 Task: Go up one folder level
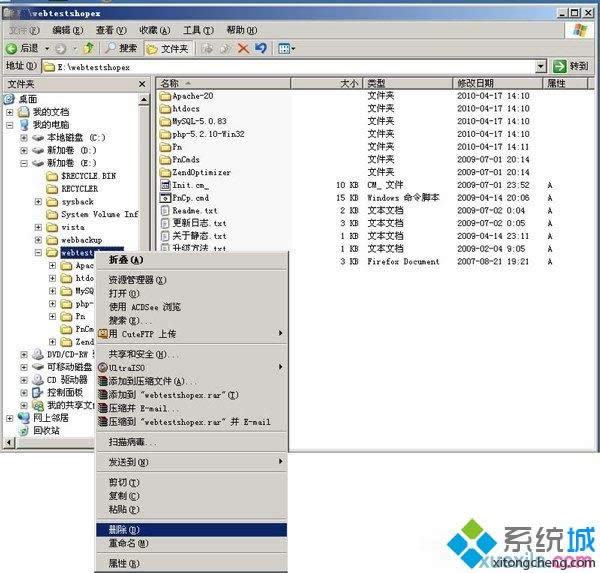point(89,48)
